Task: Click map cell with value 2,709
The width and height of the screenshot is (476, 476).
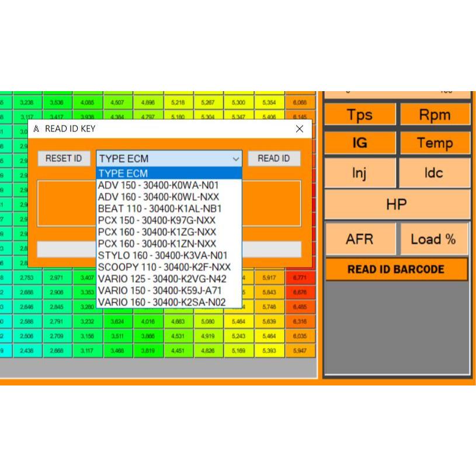Action: [x=57, y=336]
